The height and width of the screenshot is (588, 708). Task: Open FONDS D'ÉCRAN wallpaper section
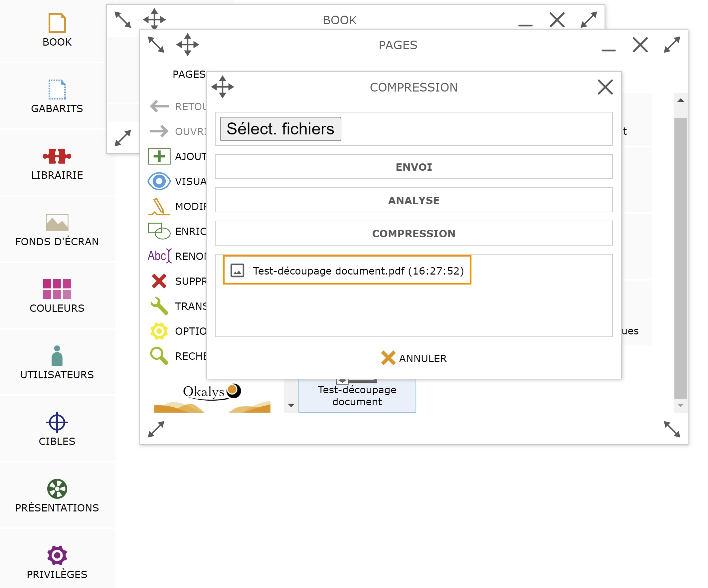(x=57, y=230)
